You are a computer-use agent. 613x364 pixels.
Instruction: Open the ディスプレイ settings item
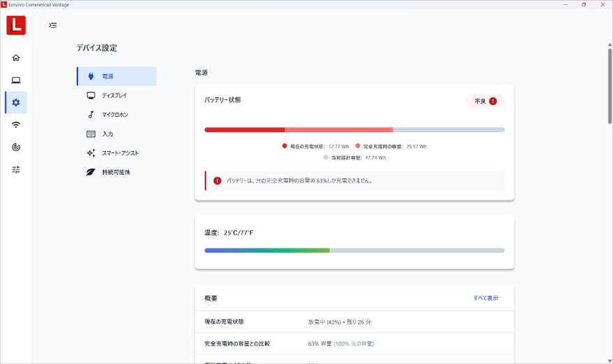click(116, 95)
